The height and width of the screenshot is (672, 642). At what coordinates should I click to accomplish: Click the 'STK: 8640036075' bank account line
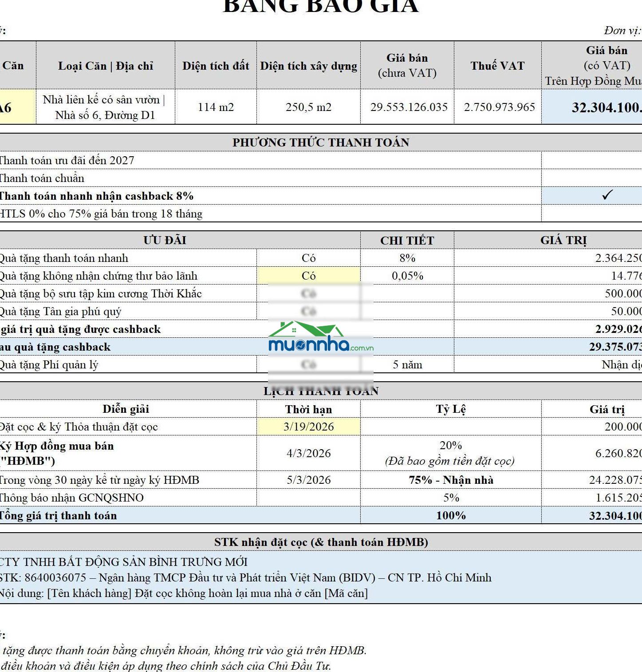pyautogui.click(x=245, y=577)
